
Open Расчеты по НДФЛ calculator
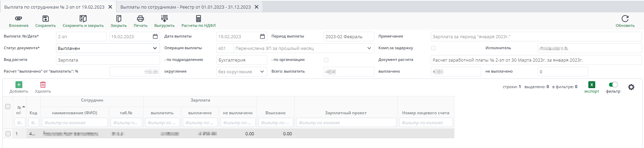(x=198, y=19)
